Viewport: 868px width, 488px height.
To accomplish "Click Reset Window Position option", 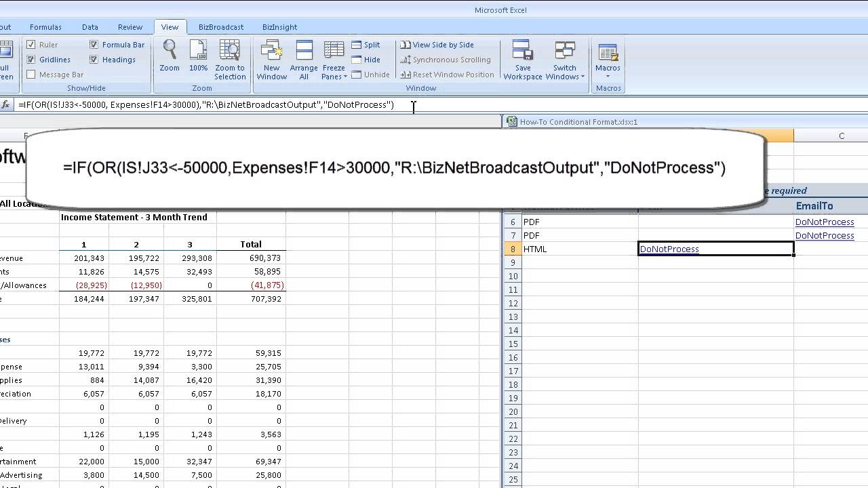I will click(x=447, y=75).
